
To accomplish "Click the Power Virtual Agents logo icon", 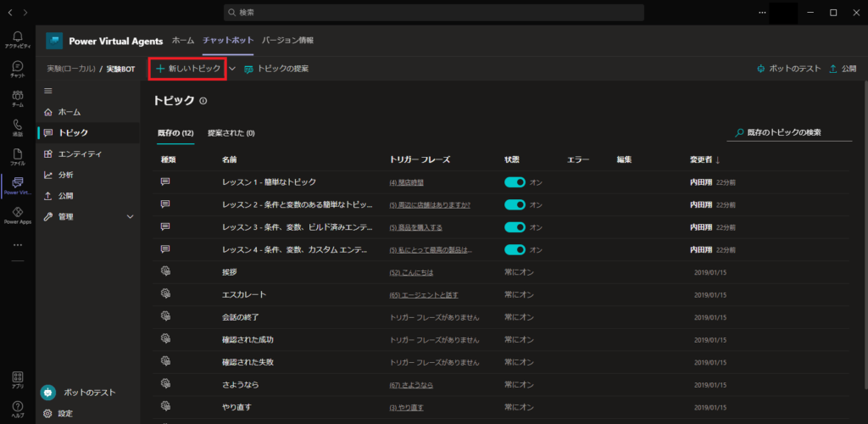I will click(54, 41).
